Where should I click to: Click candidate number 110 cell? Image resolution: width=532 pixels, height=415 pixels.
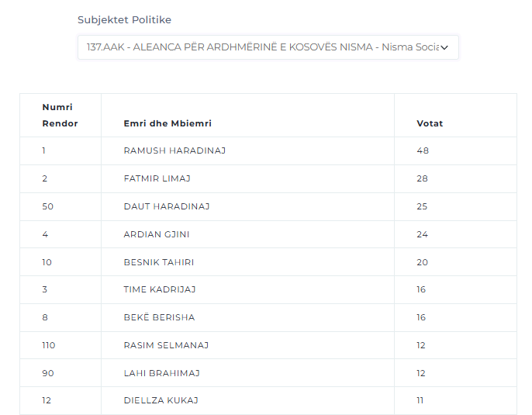click(x=60, y=345)
